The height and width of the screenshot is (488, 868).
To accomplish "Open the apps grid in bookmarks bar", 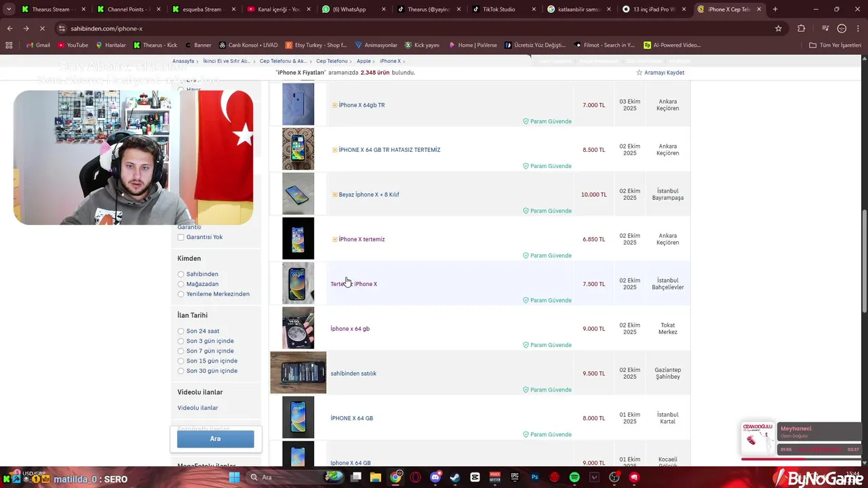I will click(x=9, y=45).
